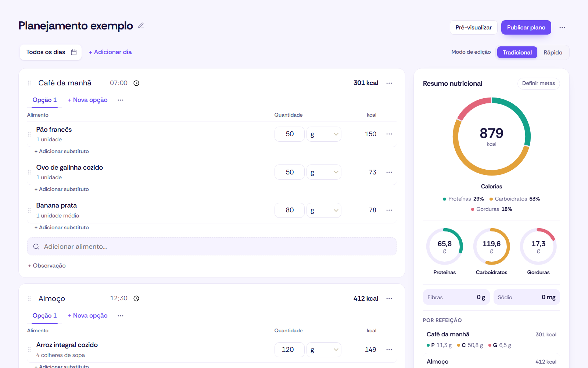588x368 pixels.
Task: Click the quantity field of Pão francês
Action: point(290,134)
